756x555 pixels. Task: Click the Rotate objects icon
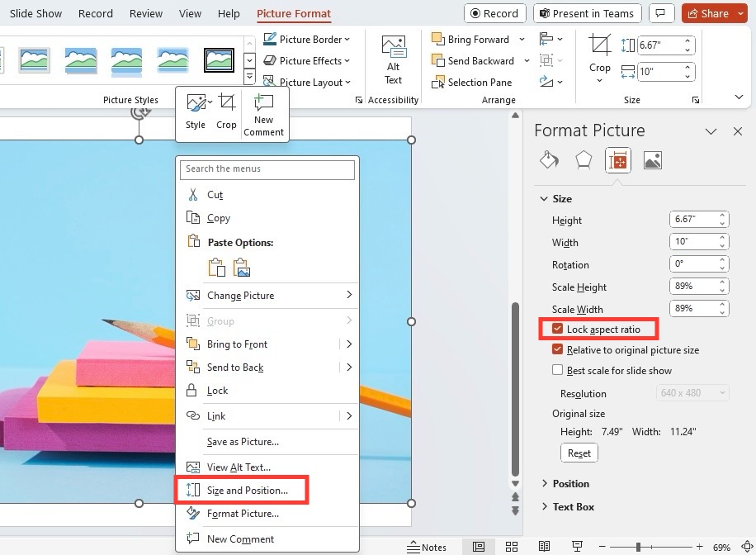[x=550, y=82]
